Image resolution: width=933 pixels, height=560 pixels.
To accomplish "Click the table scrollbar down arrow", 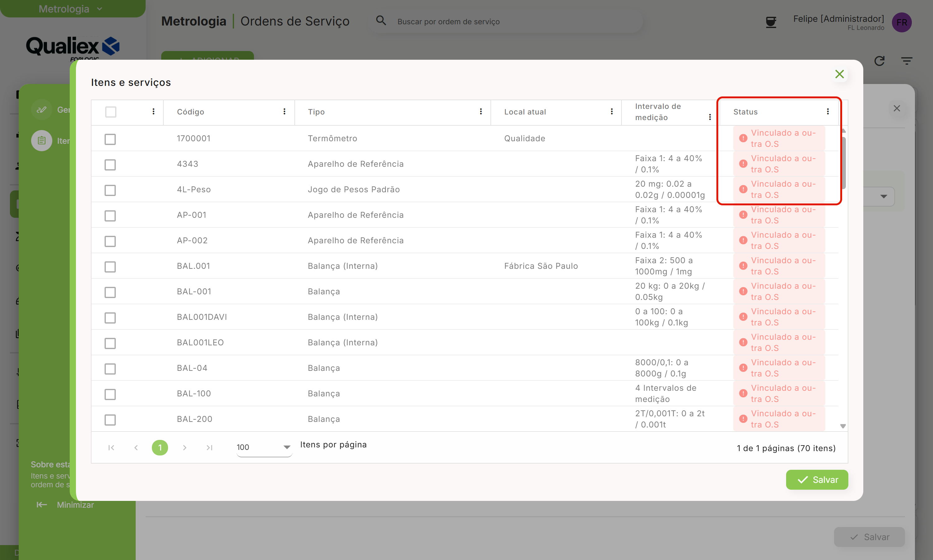I will (843, 426).
